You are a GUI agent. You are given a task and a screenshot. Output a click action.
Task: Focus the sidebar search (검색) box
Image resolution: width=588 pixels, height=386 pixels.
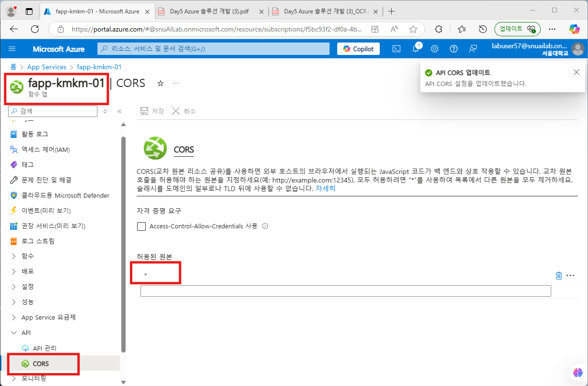click(x=53, y=111)
